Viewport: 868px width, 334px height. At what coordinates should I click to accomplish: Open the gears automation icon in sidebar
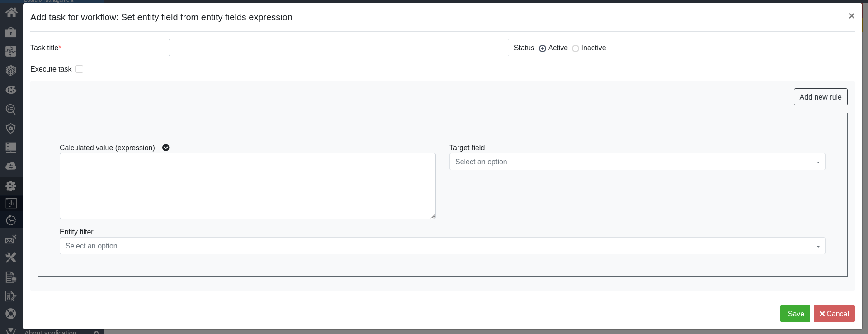(11, 186)
